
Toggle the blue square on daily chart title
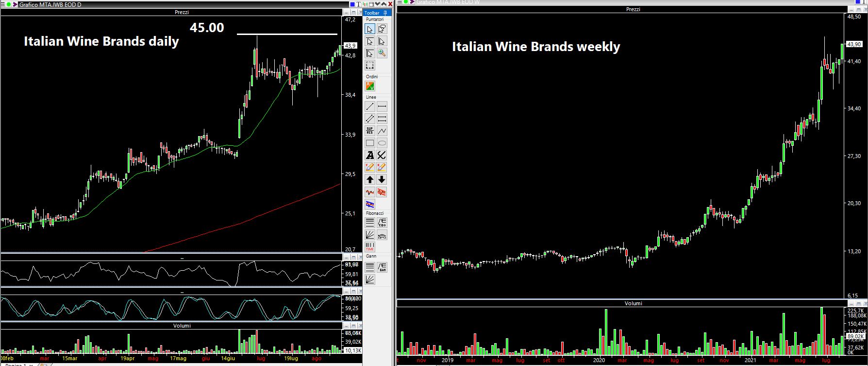click(x=352, y=4)
